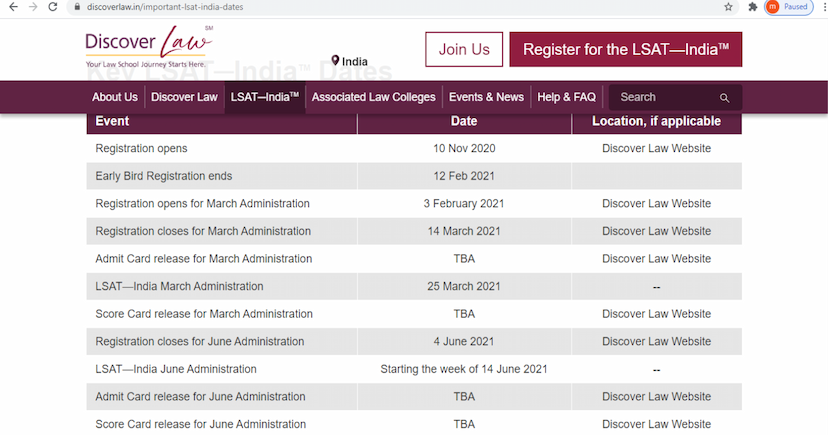Image resolution: width=828 pixels, height=435 pixels.
Task: Select Registration closes for June Administration
Action: 200,341
